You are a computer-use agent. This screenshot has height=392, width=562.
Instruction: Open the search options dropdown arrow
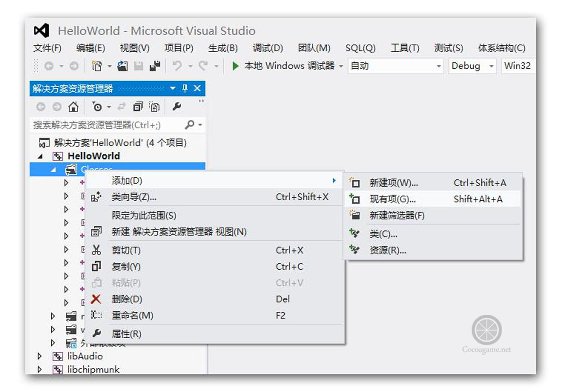click(x=200, y=125)
